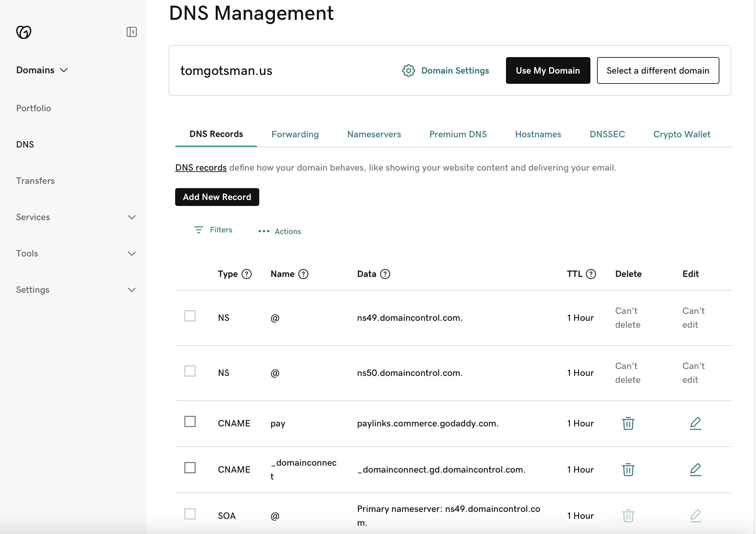The image size is (756, 534).
Task: Open the Forwarding tab
Action: point(295,134)
